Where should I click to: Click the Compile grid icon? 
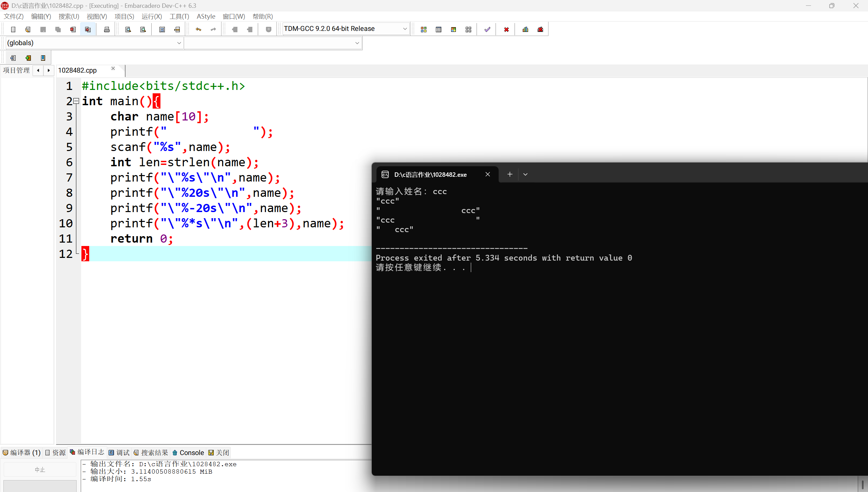coord(424,30)
